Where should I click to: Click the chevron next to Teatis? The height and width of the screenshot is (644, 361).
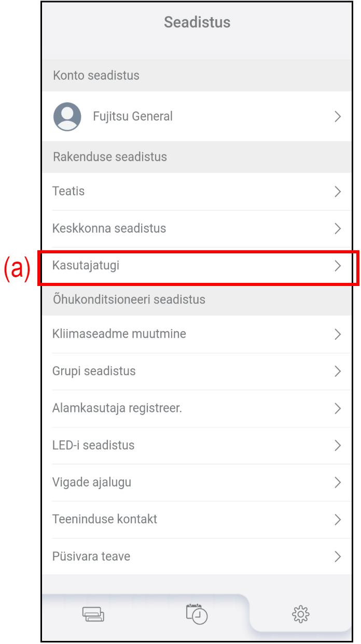(338, 192)
